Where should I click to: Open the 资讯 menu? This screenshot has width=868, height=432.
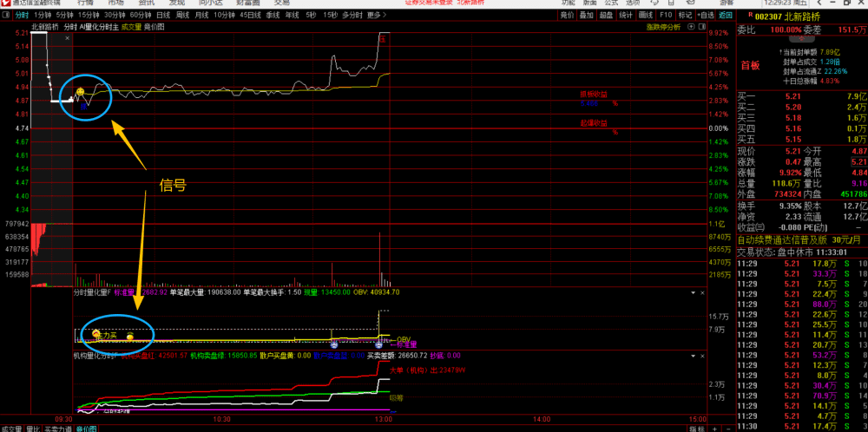coord(147,3)
